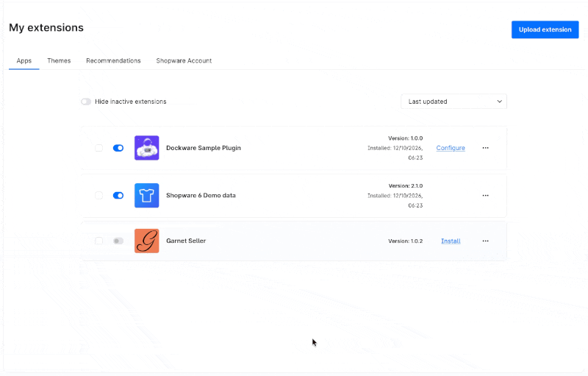Click the Hide inactive extensions label

pyautogui.click(x=131, y=102)
